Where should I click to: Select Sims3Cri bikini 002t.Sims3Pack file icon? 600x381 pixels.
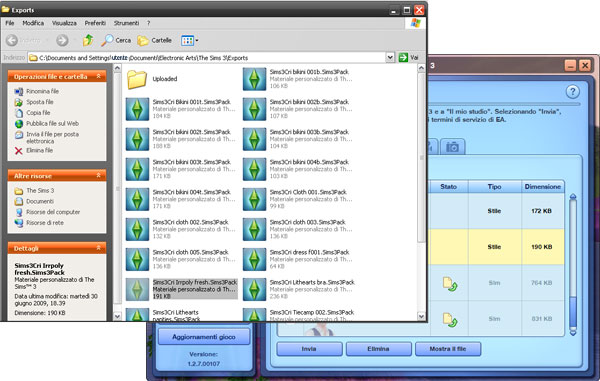coord(137,139)
